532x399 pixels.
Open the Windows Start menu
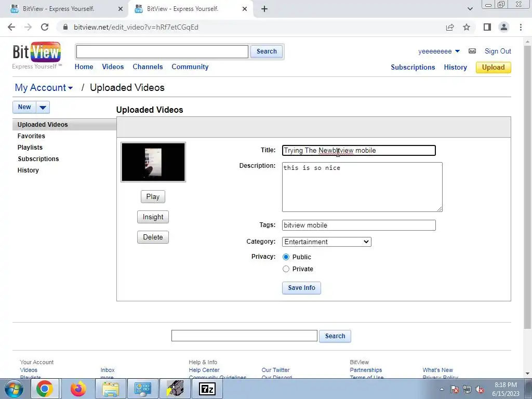click(14, 389)
